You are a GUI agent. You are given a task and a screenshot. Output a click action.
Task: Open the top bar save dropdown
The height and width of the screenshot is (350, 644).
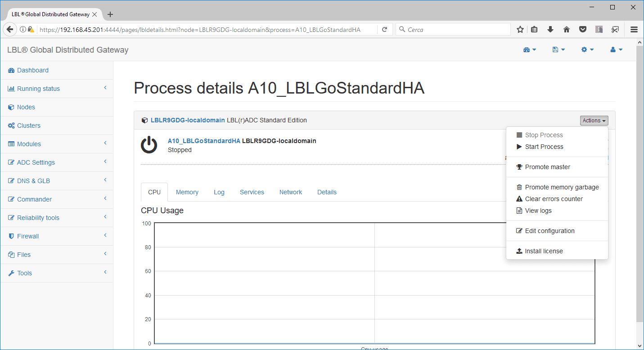click(558, 50)
